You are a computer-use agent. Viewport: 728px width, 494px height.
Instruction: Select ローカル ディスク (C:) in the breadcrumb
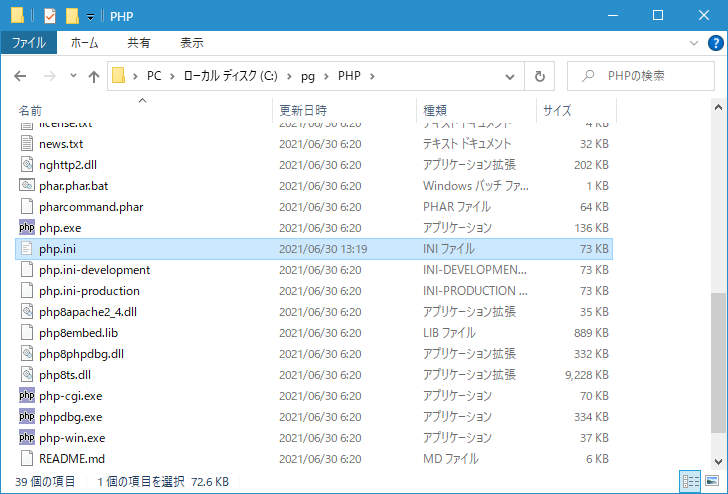(x=230, y=76)
